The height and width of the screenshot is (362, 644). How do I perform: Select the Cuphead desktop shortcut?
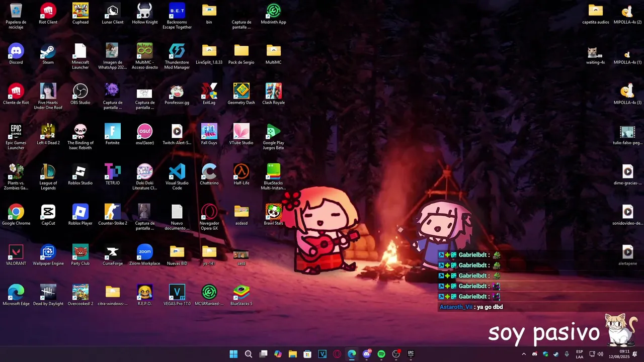tap(80, 14)
